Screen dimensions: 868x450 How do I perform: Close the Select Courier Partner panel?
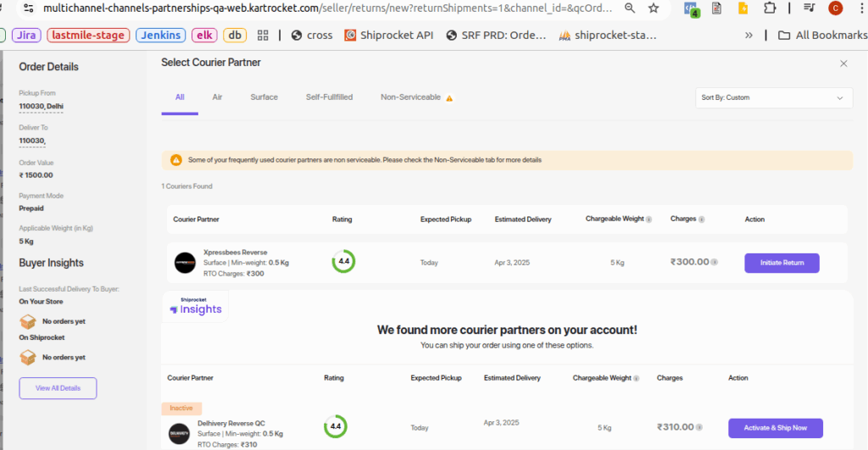[x=843, y=64]
